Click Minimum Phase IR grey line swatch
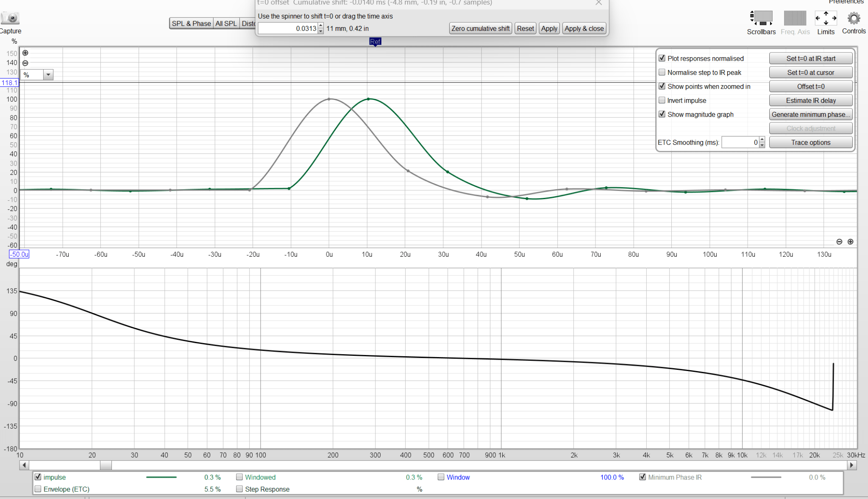 coord(766,477)
